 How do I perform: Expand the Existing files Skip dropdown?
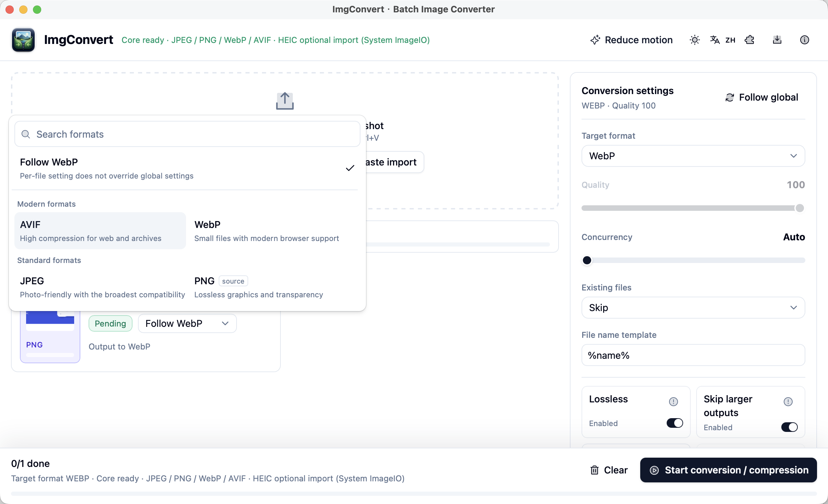tap(693, 308)
